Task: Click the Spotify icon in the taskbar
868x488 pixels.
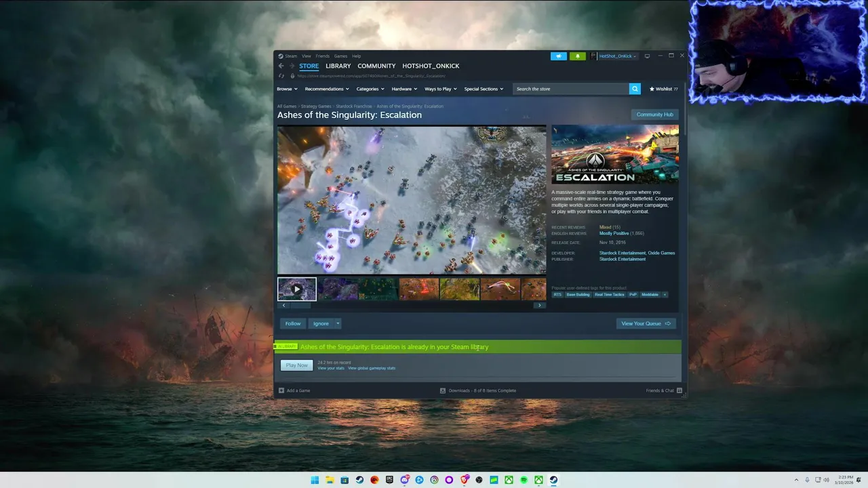Action: point(524,480)
